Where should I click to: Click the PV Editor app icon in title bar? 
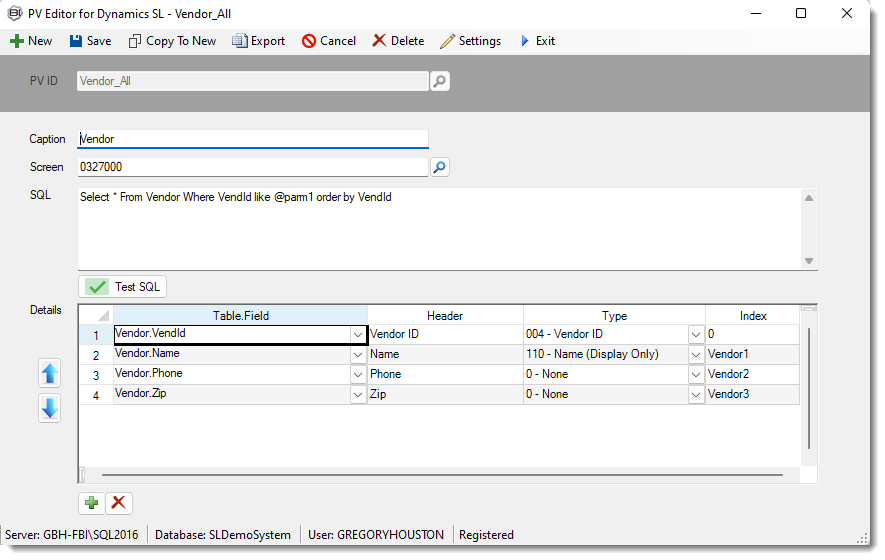pos(15,13)
